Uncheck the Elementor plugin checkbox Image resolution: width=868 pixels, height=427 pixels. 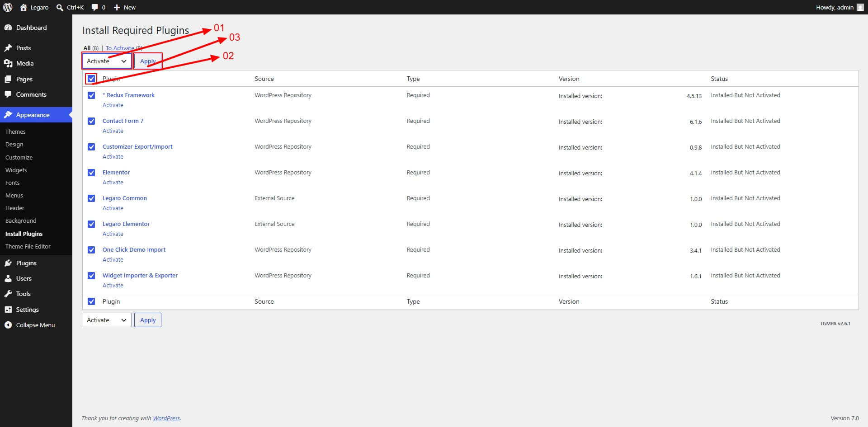point(91,173)
